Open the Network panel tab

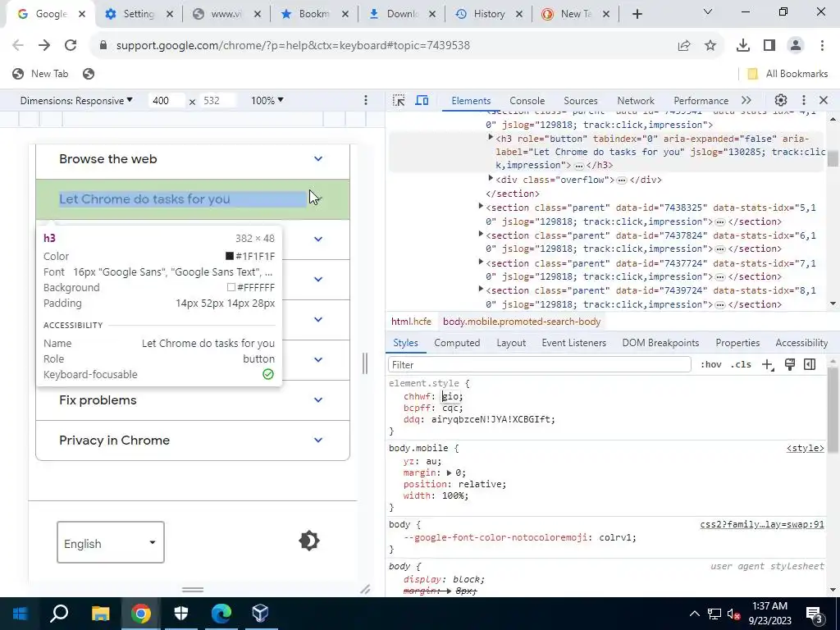[x=636, y=101]
